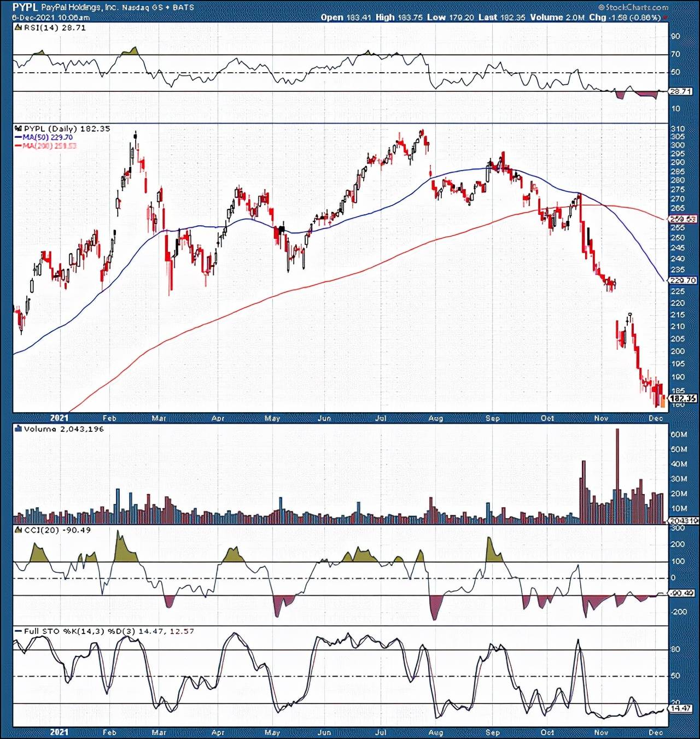This screenshot has width=700, height=739.
Task: Click the Jun label under the stochastic panel
Action: coord(324,732)
